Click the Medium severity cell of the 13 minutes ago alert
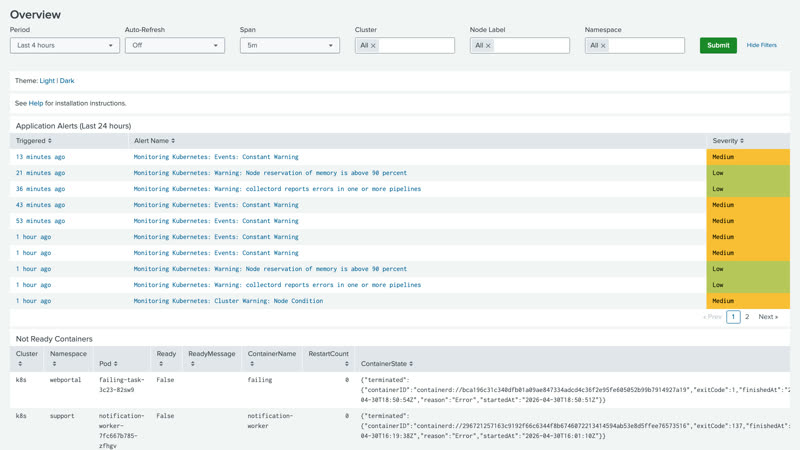Viewport: 800px width, 450px height. point(748,157)
